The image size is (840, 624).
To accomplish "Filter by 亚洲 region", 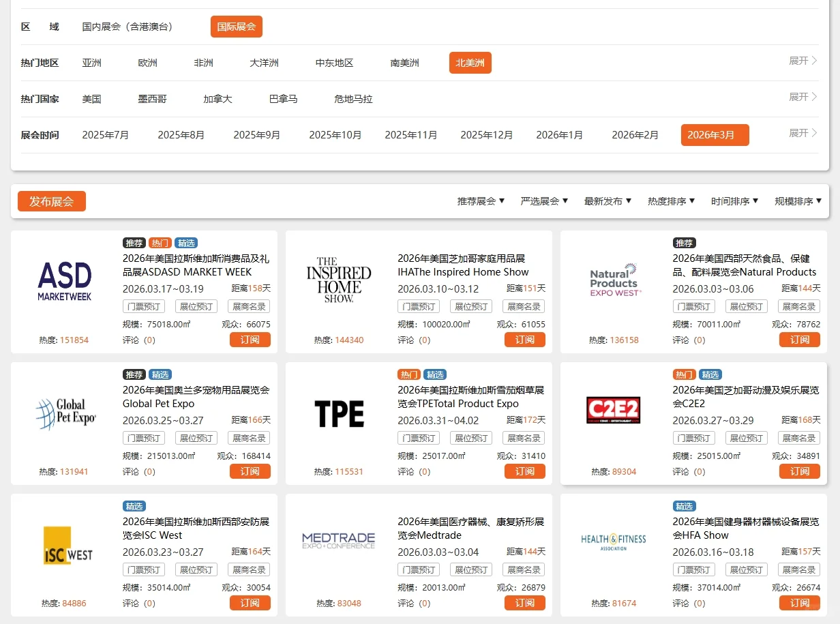I will 92,63.
